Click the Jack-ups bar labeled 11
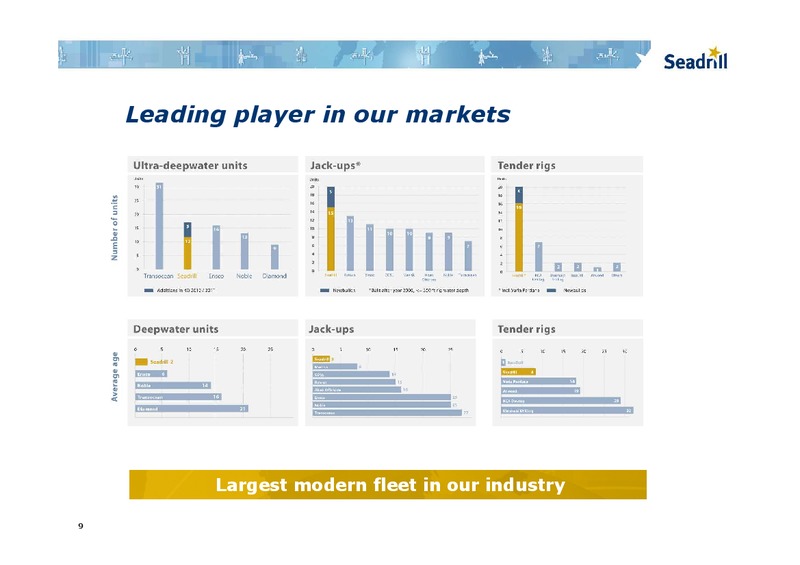 (370, 248)
